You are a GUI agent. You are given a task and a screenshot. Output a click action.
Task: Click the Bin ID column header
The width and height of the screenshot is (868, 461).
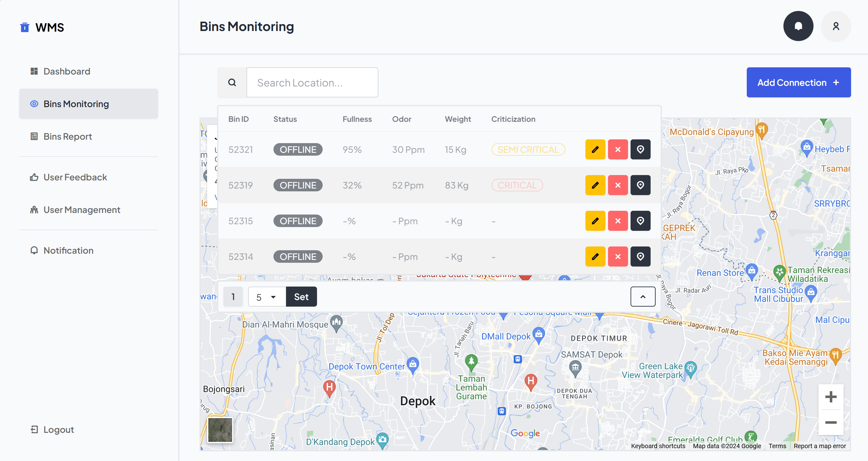pyautogui.click(x=238, y=119)
